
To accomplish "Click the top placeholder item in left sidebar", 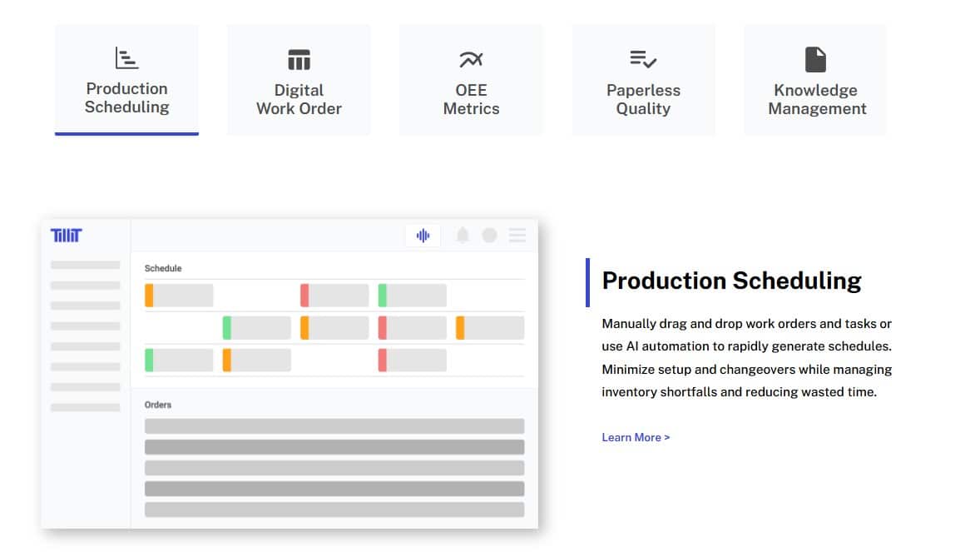I will 85,266.
